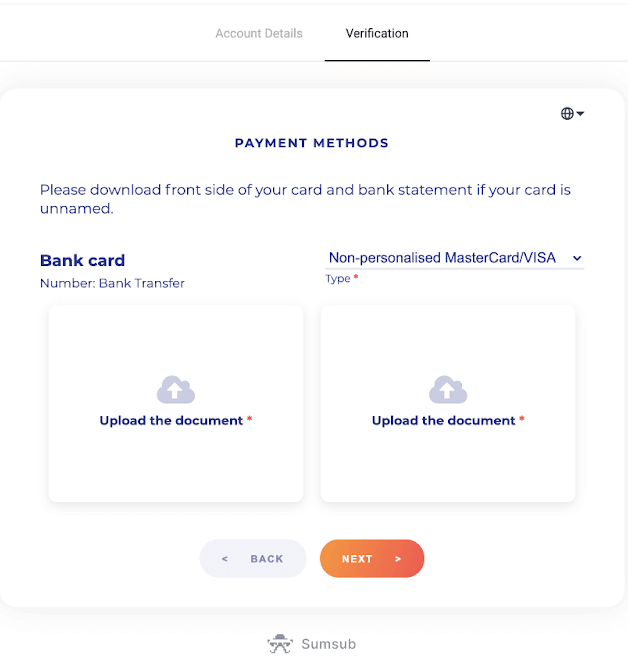Open the Sumsub text link

tap(328, 644)
